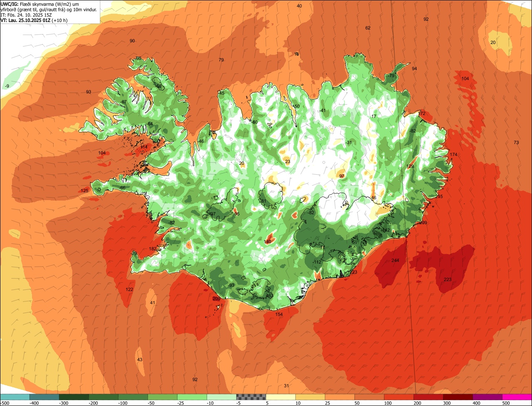Click the -500 legend label
Image resolution: width=532 pixels, height=406 pixels.
pos(5,403)
